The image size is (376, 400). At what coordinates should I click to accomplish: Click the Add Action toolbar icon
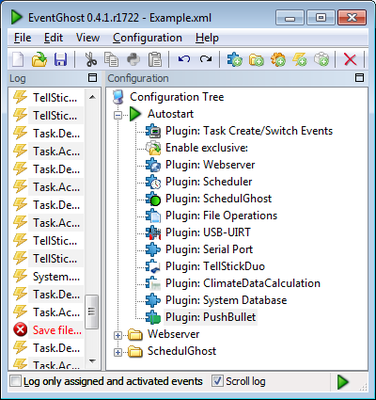coord(321,60)
